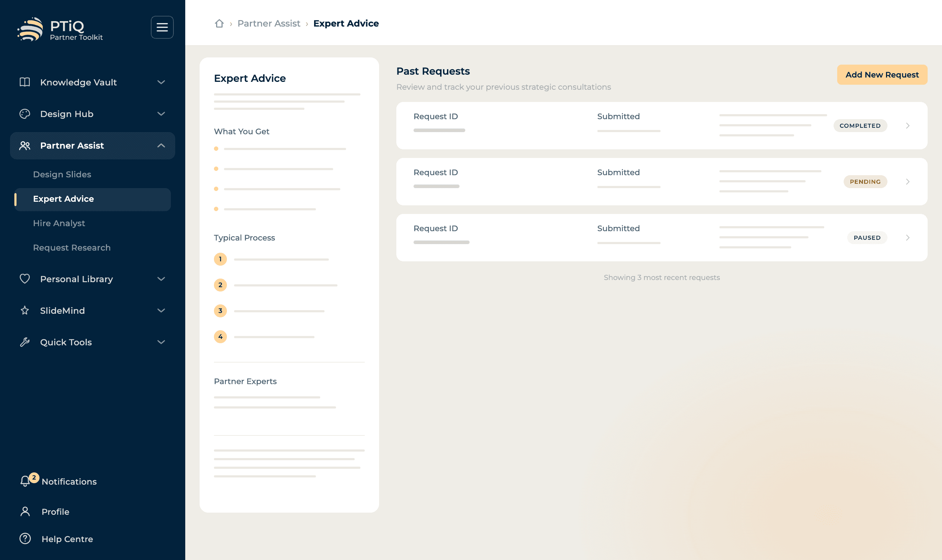The width and height of the screenshot is (942, 560).
Task: Toggle the sidebar hamburger menu
Action: tap(162, 27)
